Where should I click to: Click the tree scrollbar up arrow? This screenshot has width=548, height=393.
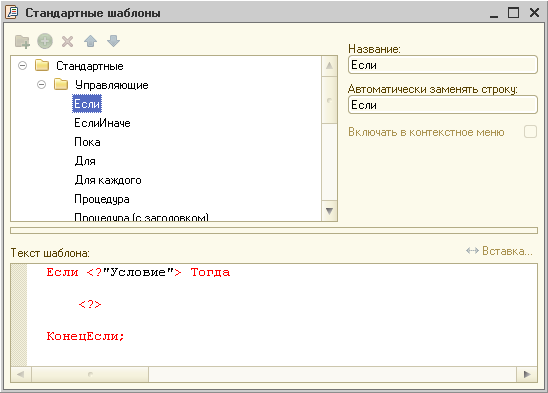pyautogui.click(x=329, y=66)
